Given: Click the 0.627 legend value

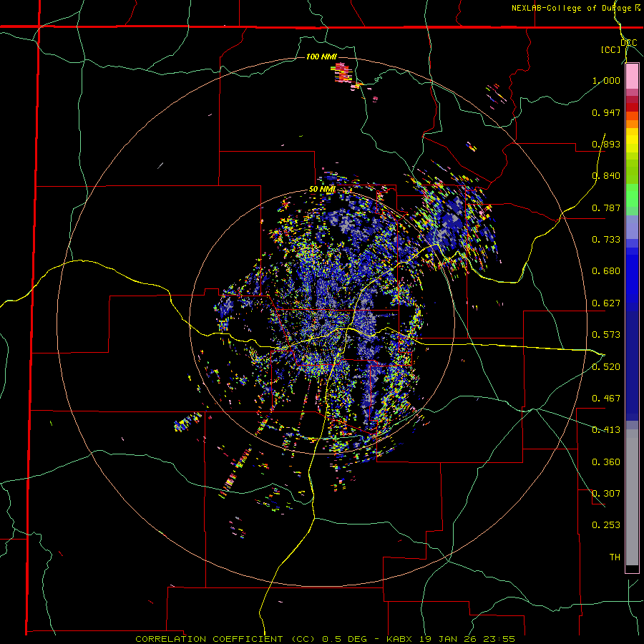Looking at the screenshot, I should 606,303.
